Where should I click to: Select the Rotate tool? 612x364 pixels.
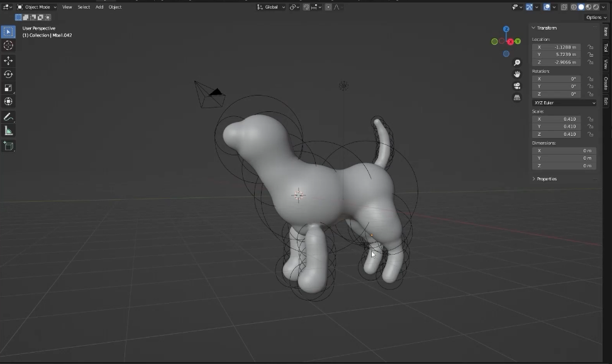pyautogui.click(x=8, y=74)
